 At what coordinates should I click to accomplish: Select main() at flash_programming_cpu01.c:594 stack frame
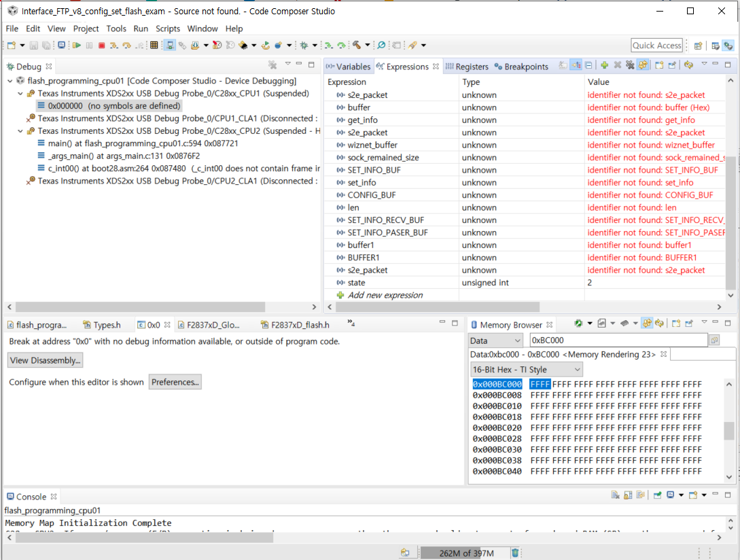(143, 143)
